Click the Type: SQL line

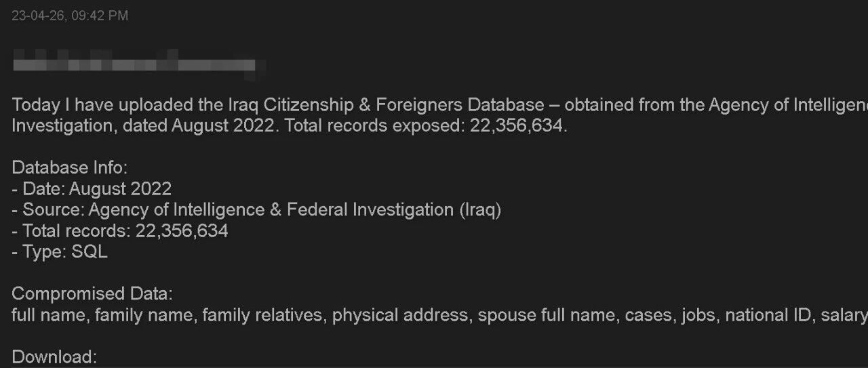pyautogui.click(x=60, y=251)
